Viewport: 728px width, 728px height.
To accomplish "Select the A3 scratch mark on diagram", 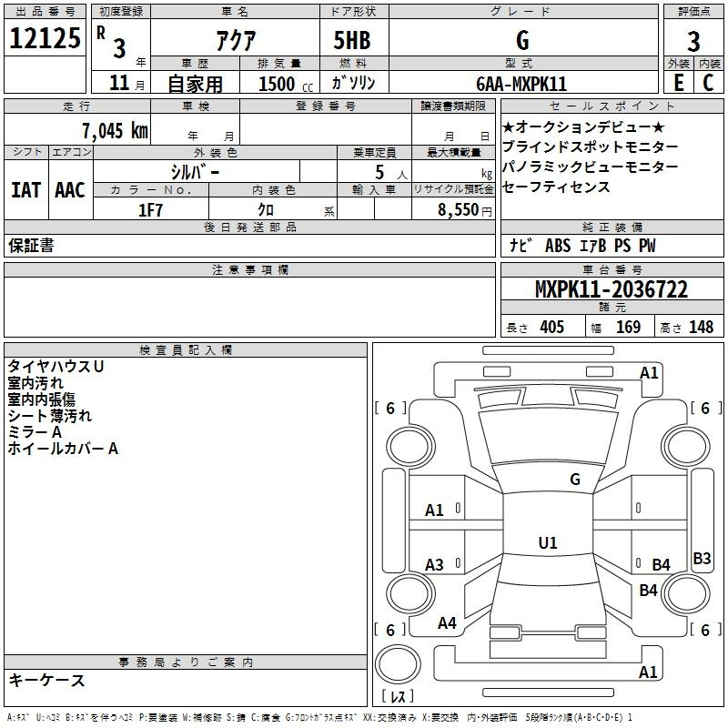I will pos(435,565).
